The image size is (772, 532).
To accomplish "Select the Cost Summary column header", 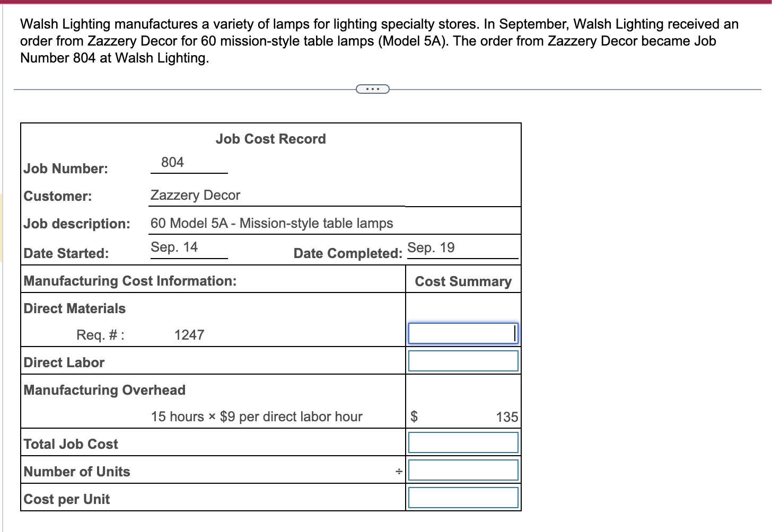I will tap(463, 281).
